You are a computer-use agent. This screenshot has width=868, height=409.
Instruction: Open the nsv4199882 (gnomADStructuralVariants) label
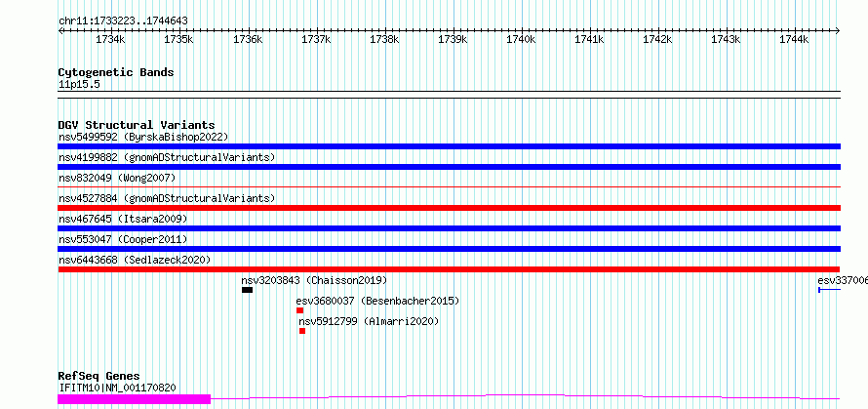[167, 157]
